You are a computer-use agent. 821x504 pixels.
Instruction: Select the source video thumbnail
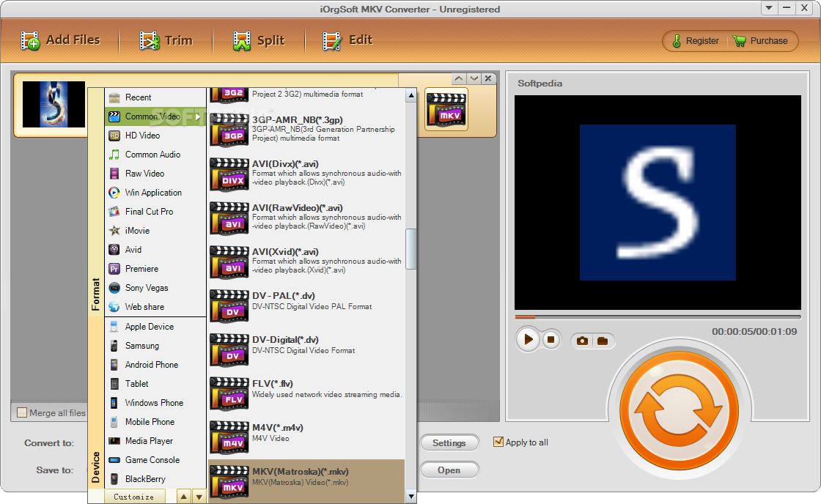(x=54, y=104)
